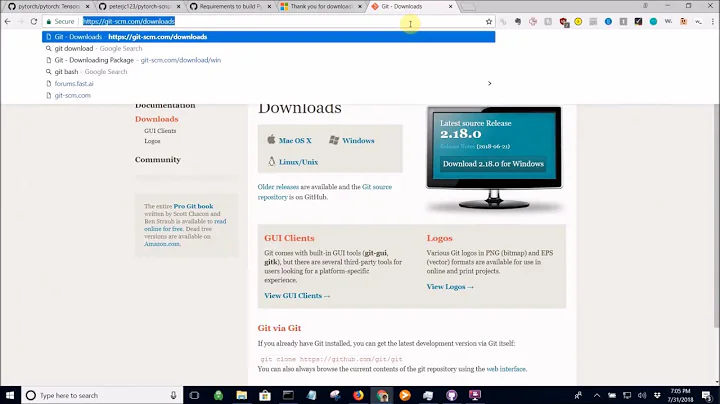
Task: Click the Windows Start button
Action: tap(10, 395)
